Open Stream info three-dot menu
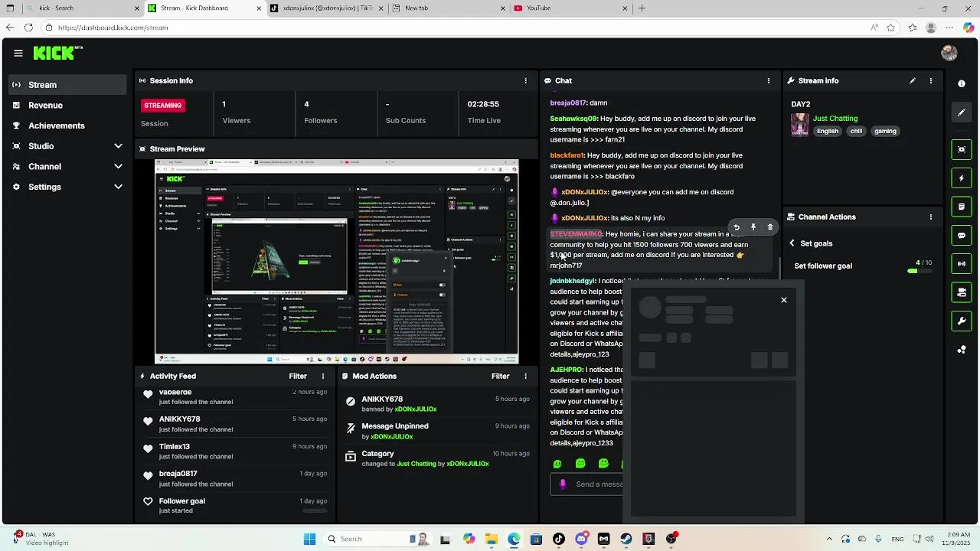The image size is (980, 551). (931, 80)
